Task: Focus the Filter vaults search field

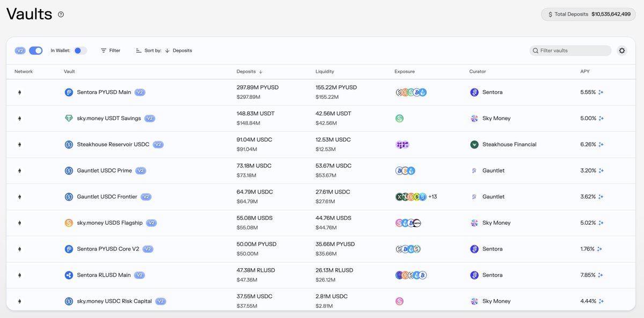Action: point(570,50)
